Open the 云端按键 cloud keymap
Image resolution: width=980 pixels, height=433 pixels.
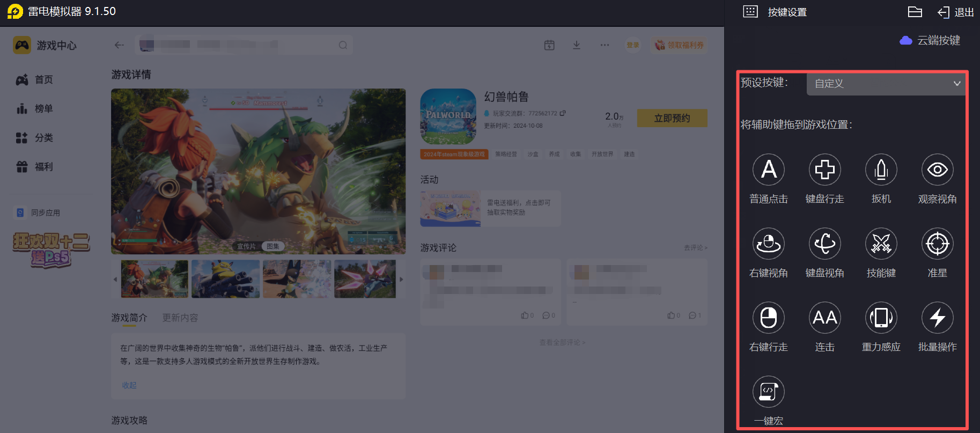[x=931, y=40]
